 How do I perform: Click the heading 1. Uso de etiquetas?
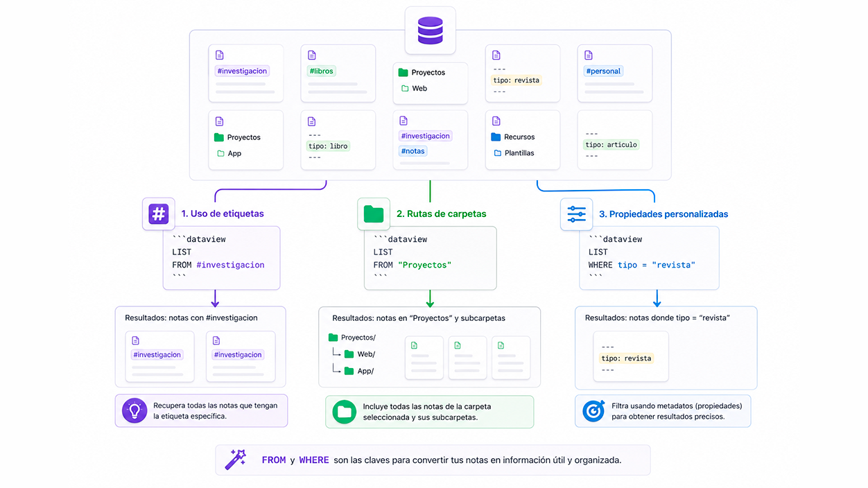tap(223, 214)
